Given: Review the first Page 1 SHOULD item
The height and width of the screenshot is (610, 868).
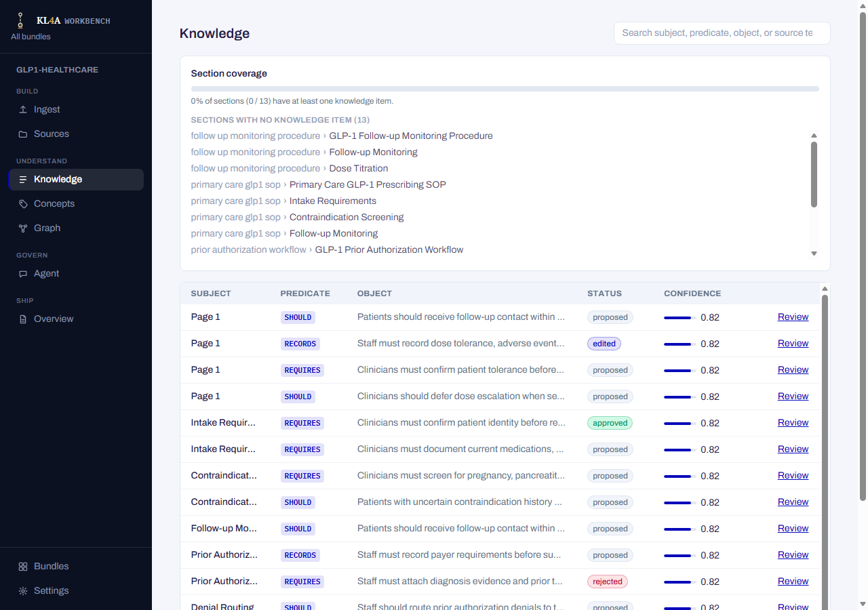Looking at the screenshot, I should 793,317.
